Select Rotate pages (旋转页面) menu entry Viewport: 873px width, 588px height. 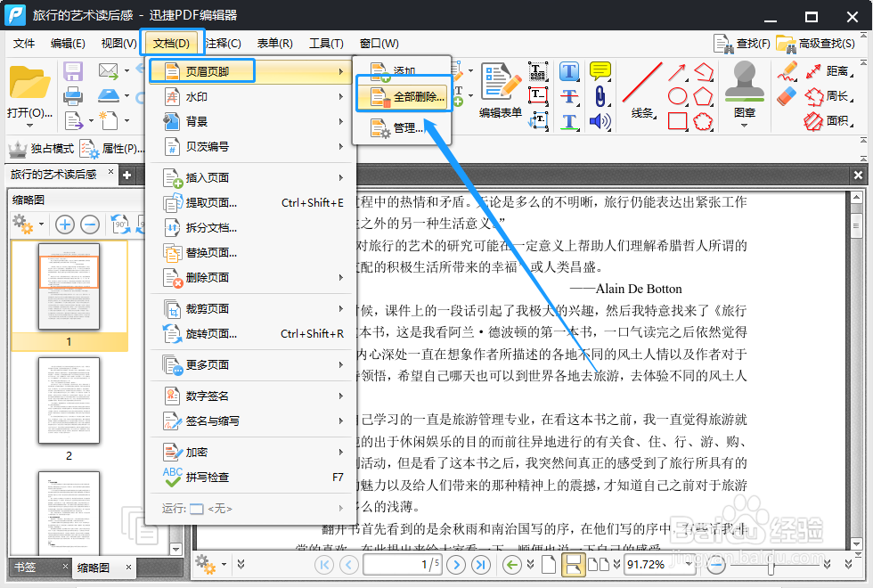click(251, 333)
